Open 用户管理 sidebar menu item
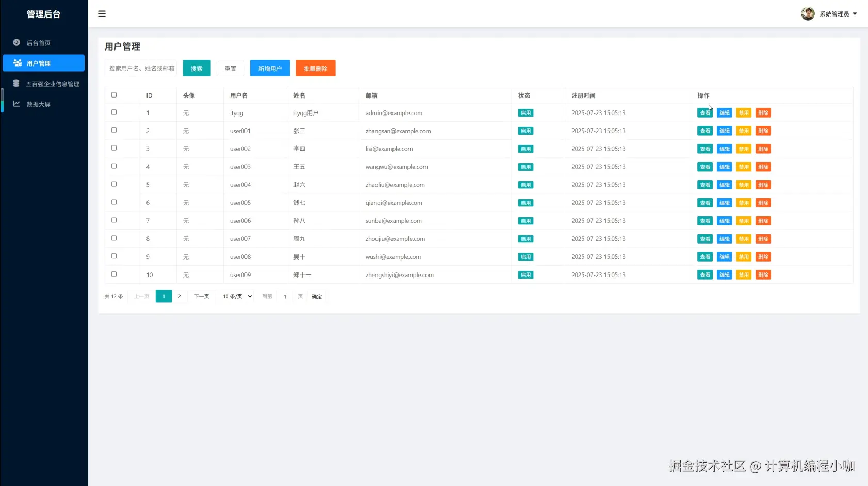The width and height of the screenshot is (868, 486). point(44,63)
